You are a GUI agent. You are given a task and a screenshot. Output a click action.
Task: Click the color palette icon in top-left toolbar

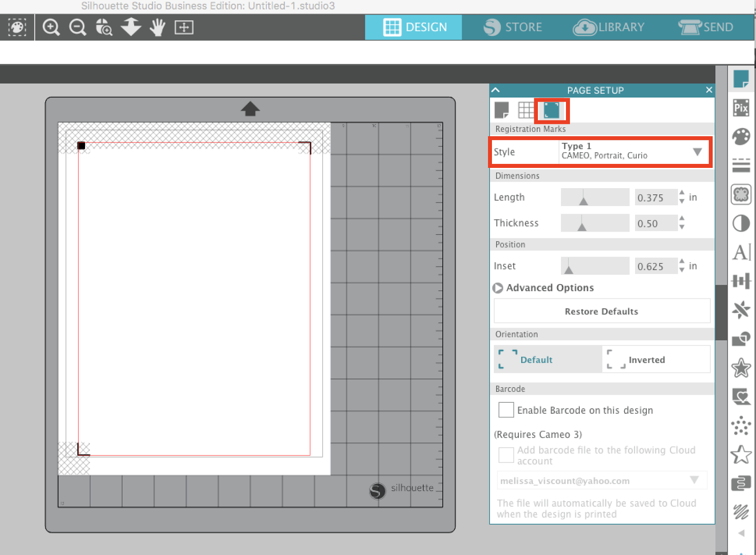click(x=17, y=27)
